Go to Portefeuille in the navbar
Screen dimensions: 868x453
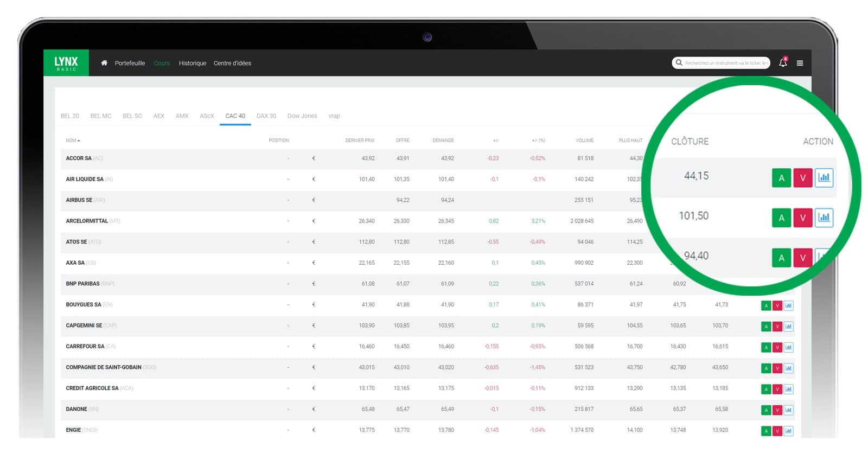click(130, 63)
